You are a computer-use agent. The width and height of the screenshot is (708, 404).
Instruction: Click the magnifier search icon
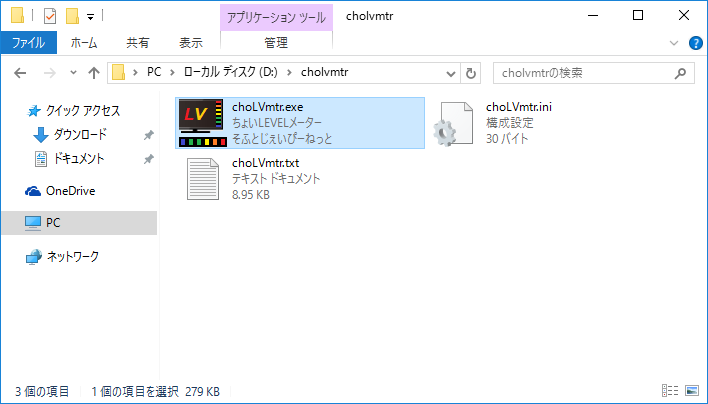(x=680, y=73)
